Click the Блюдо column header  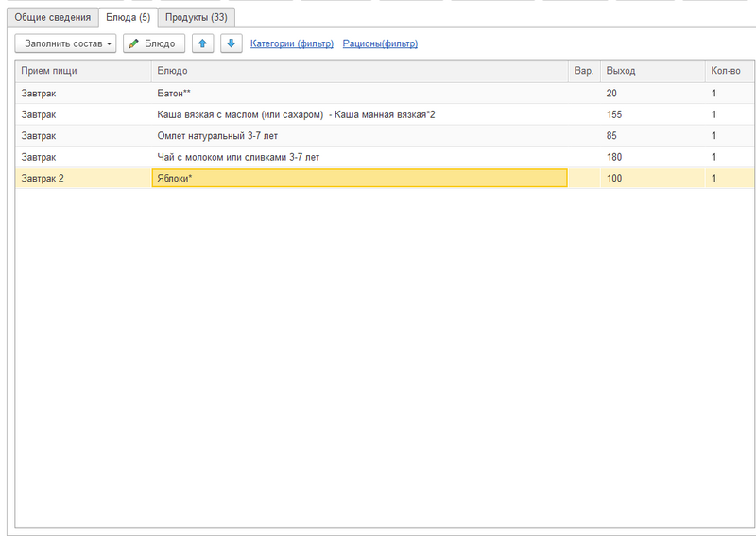tap(359, 71)
